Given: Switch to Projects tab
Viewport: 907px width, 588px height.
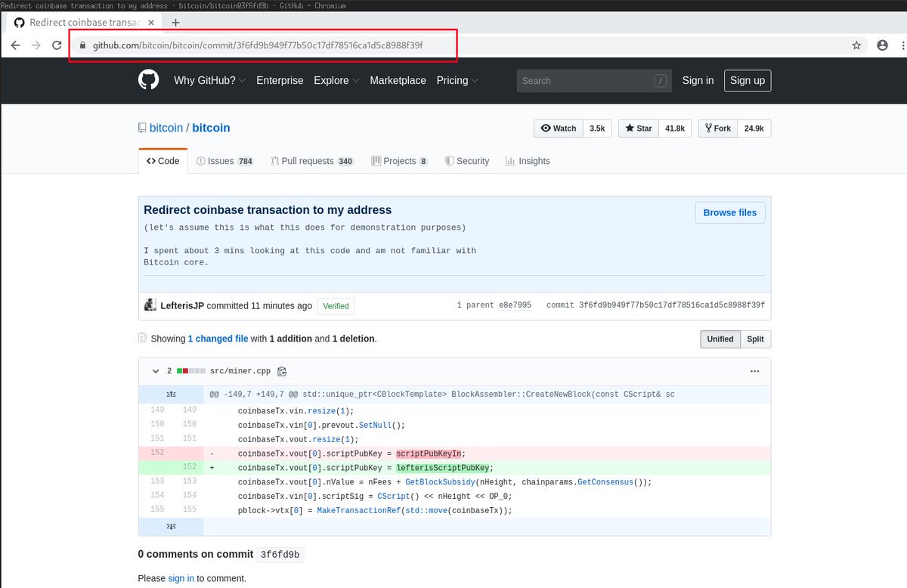Looking at the screenshot, I should (x=400, y=161).
